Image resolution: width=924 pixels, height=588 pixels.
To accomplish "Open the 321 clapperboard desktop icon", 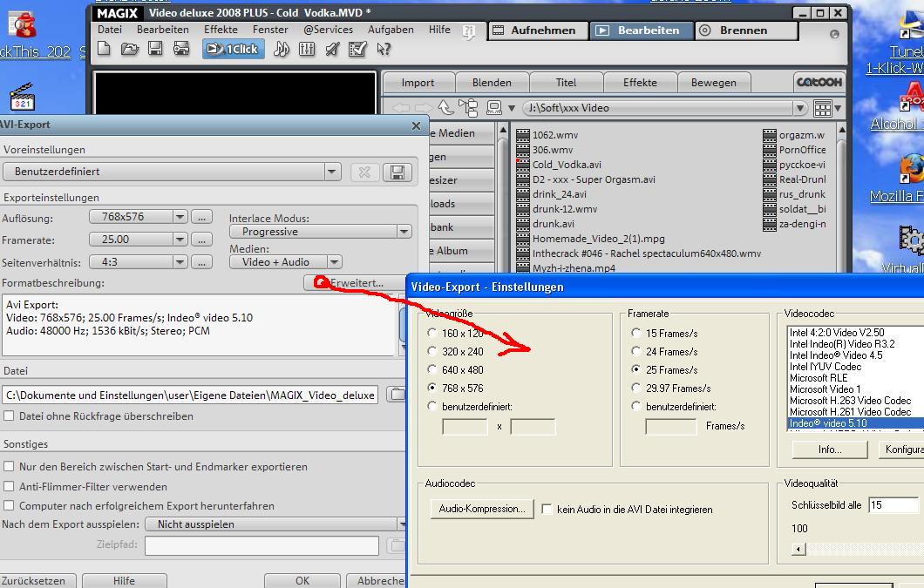I will click(x=23, y=98).
